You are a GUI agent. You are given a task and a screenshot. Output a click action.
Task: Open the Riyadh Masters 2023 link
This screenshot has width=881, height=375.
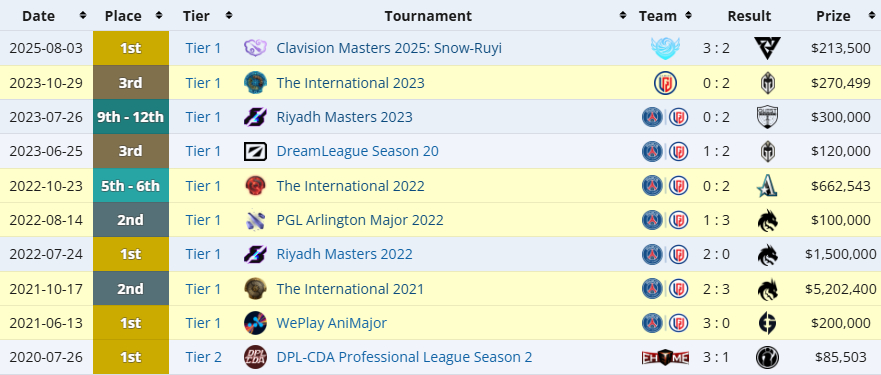pos(344,117)
